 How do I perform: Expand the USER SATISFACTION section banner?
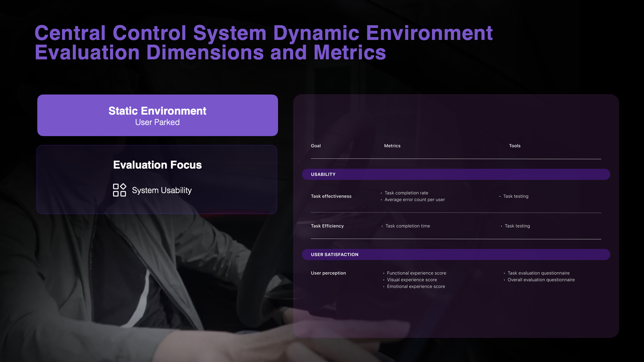click(x=335, y=254)
